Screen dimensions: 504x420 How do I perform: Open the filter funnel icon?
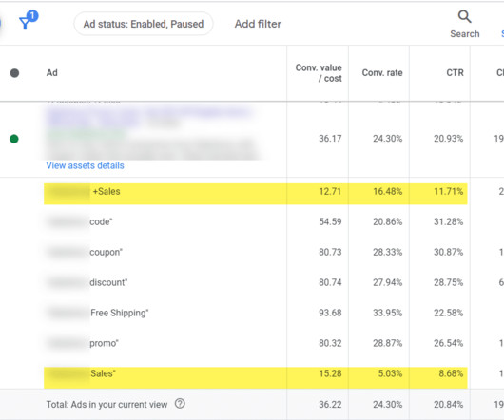tap(25, 23)
